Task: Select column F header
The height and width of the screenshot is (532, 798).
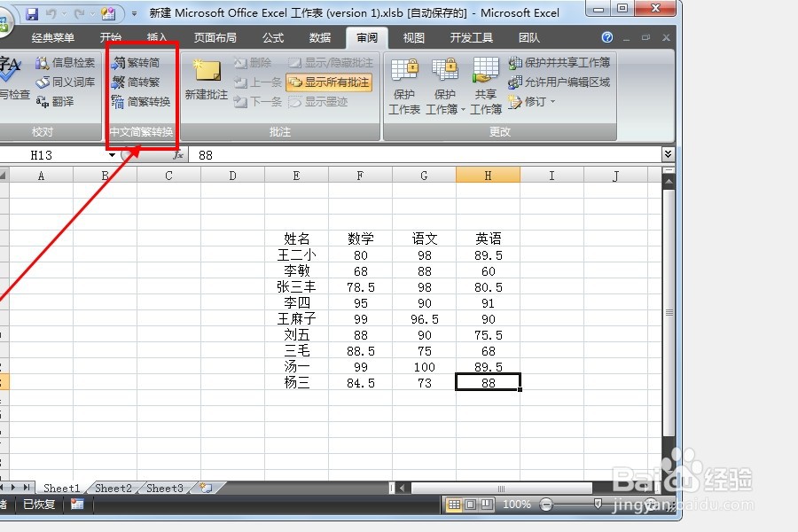Action: (360, 176)
